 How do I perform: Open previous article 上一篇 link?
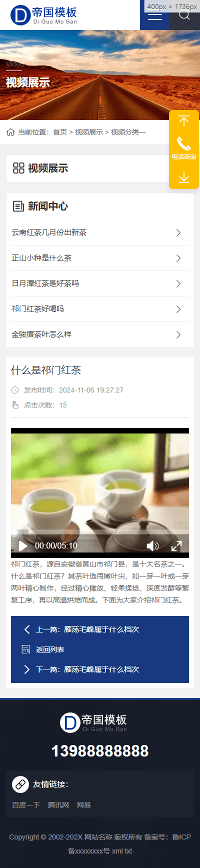tap(87, 629)
